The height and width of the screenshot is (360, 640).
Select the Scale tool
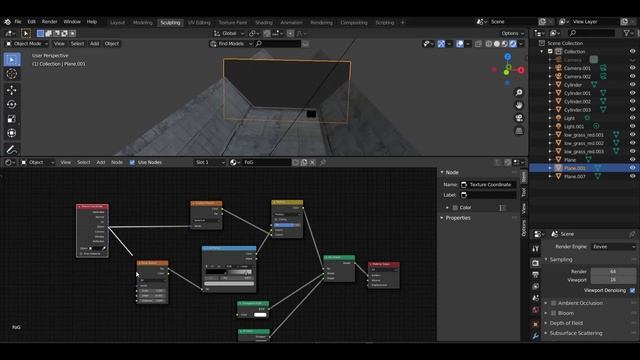pyautogui.click(x=12, y=119)
